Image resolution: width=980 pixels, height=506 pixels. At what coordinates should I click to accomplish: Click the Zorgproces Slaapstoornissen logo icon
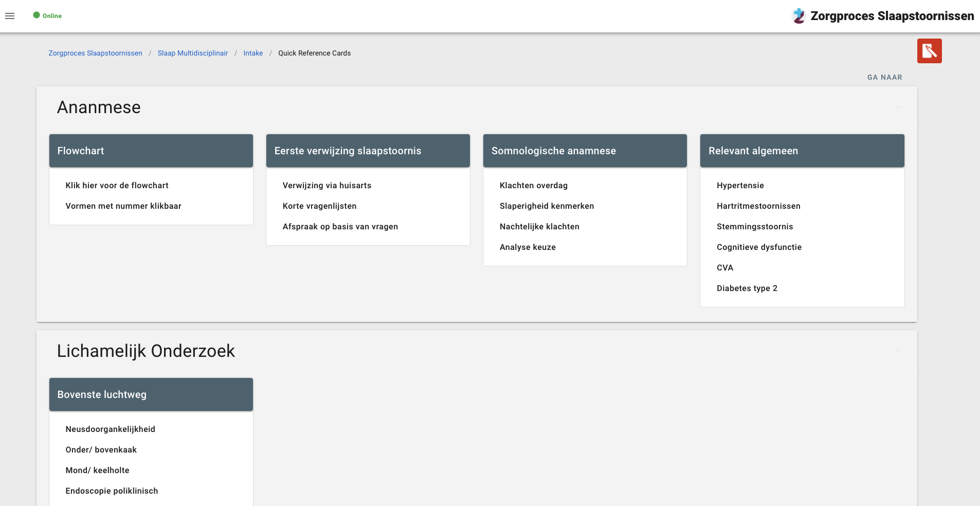[798, 16]
